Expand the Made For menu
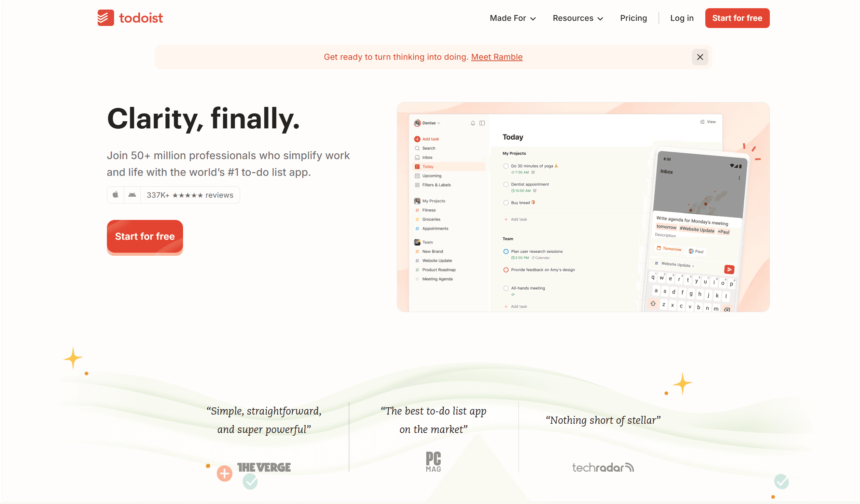 [x=513, y=18]
